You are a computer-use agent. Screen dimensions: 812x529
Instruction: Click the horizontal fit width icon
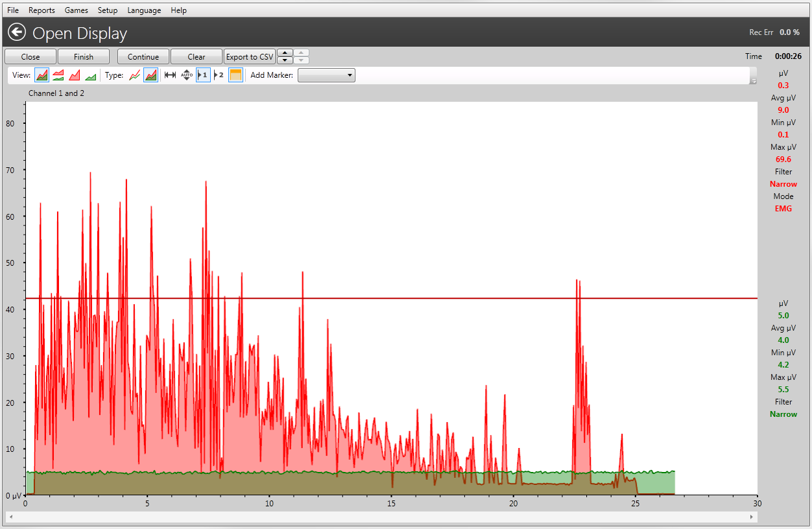170,75
